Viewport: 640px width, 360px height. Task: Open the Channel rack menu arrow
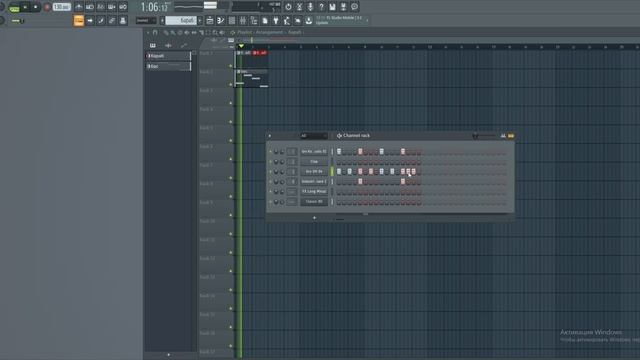[269, 136]
